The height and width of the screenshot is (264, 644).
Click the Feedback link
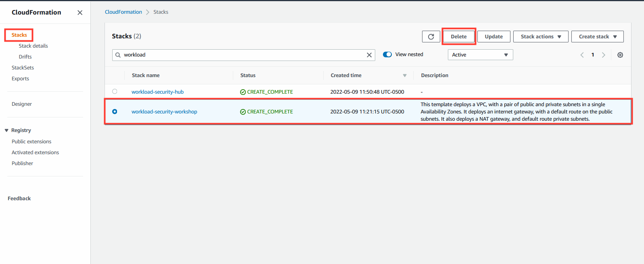click(19, 198)
